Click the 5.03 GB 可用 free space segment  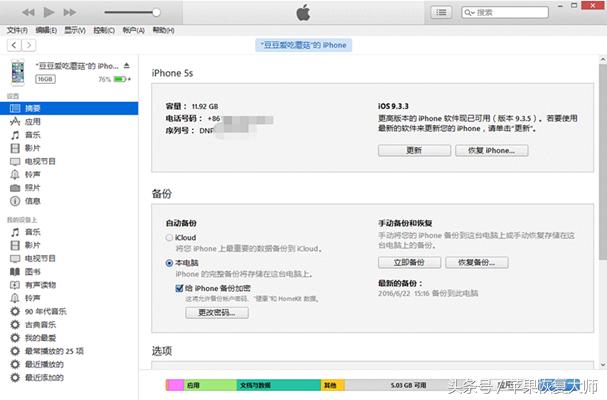pyautogui.click(x=408, y=385)
